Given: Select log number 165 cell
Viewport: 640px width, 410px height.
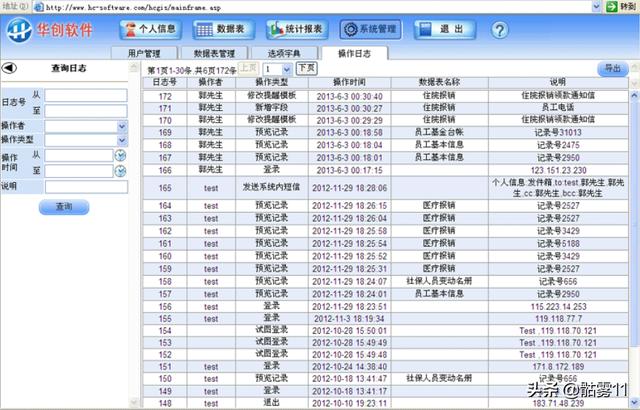Looking at the screenshot, I should click(x=165, y=188).
